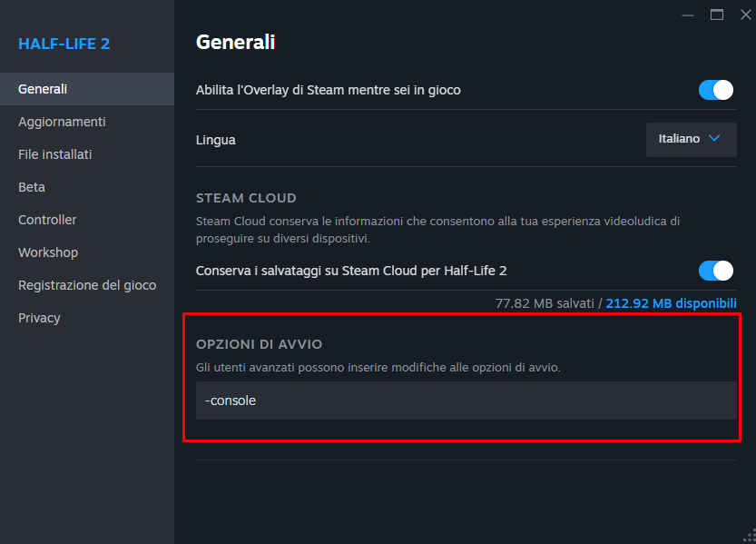756x544 pixels.
Task: Click the window resize grip corner
Action: tap(749, 537)
